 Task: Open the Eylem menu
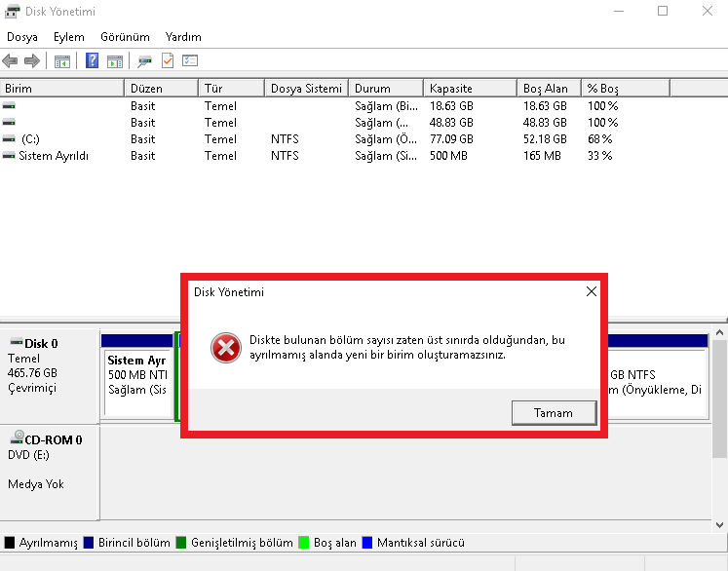[x=69, y=37]
